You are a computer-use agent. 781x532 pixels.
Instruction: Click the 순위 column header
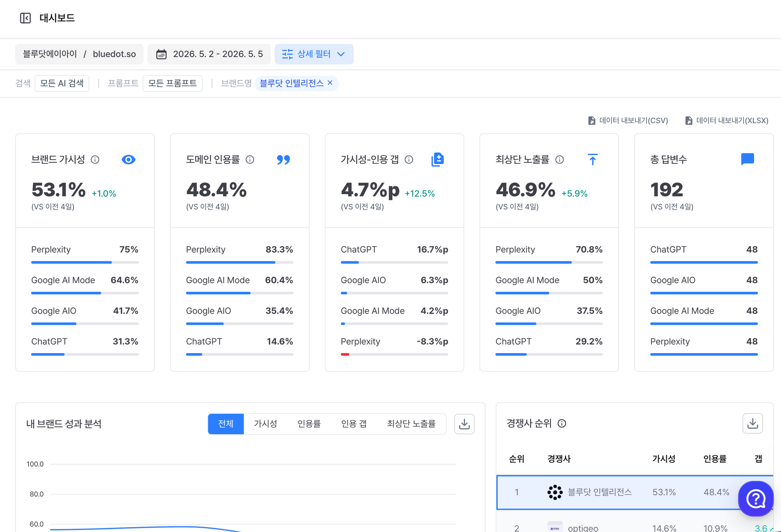pyautogui.click(x=517, y=459)
